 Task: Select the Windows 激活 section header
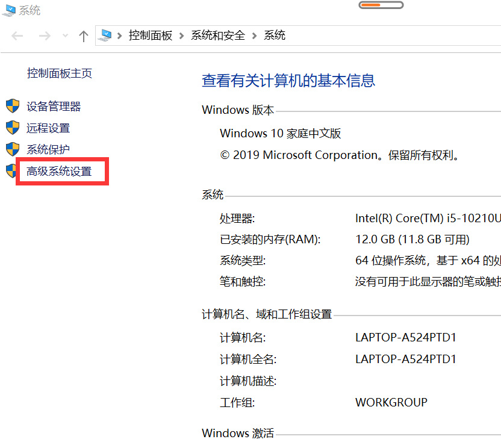[x=238, y=434]
